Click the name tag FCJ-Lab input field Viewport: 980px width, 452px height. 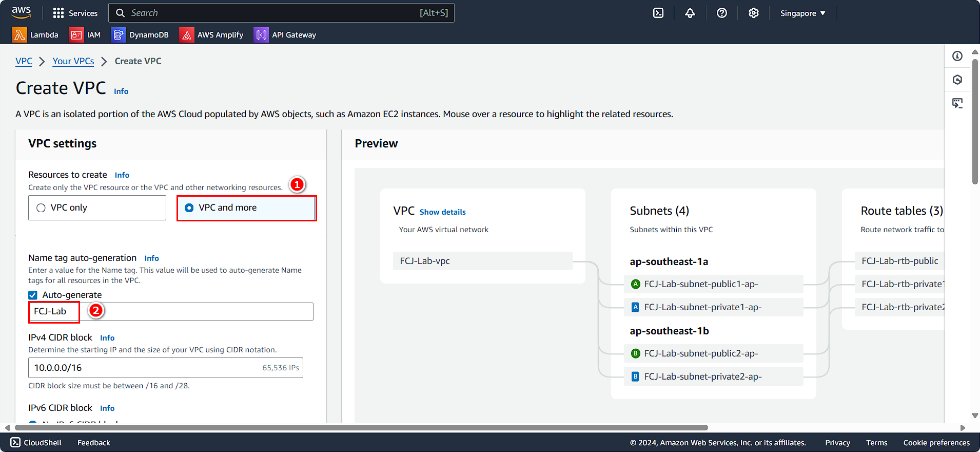pos(171,311)
